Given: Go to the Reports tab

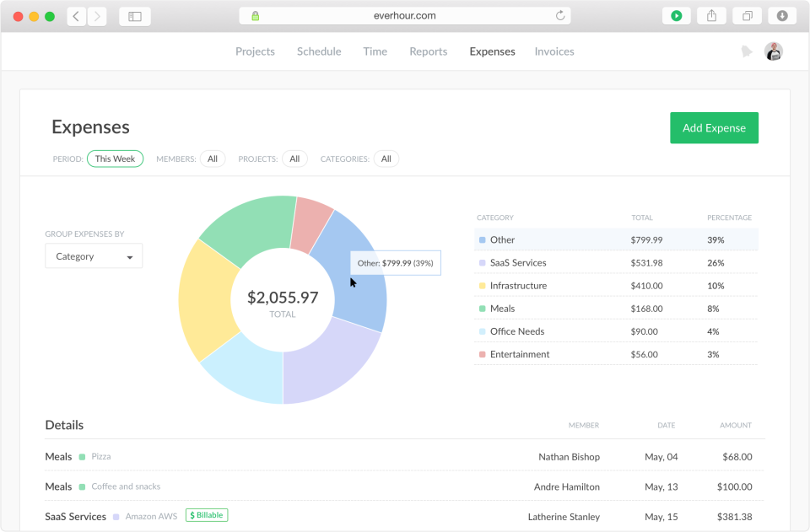Looking at the screenshot, I should (x=429, y=51).
